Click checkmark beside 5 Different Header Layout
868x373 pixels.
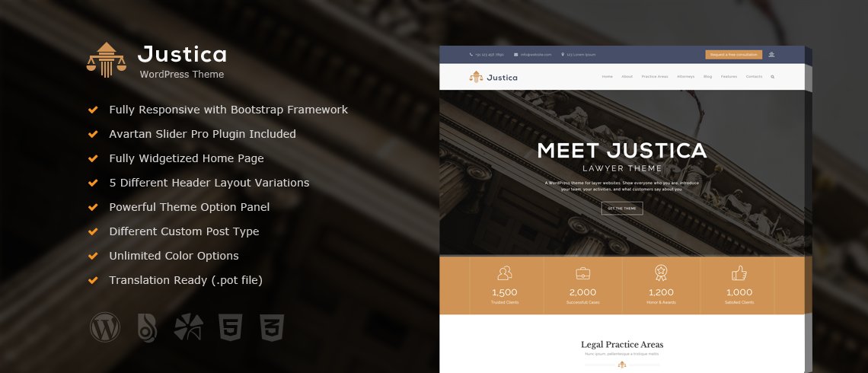(93, 183)
